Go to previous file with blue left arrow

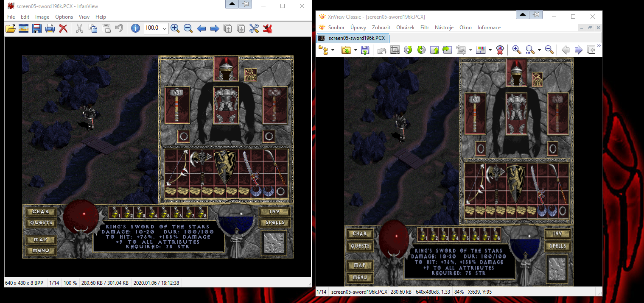202,28
